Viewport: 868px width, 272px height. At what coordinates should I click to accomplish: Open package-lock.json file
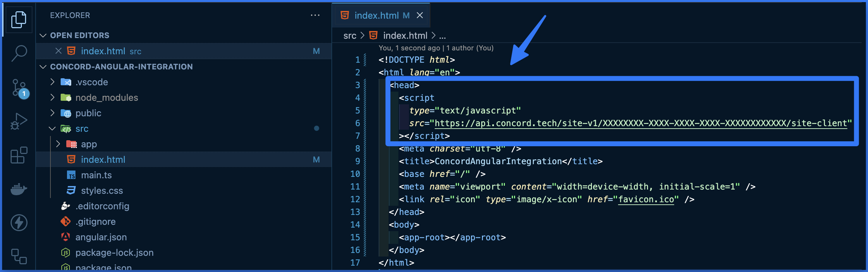pos(183,253)
